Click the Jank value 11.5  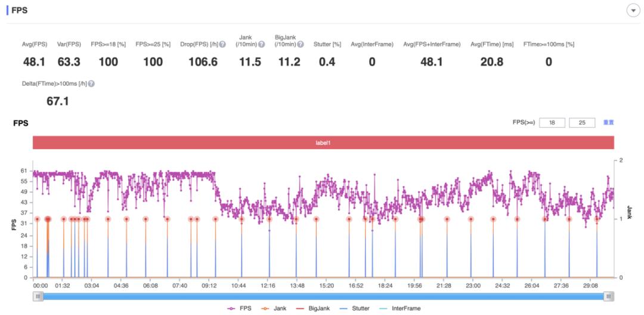250,62
